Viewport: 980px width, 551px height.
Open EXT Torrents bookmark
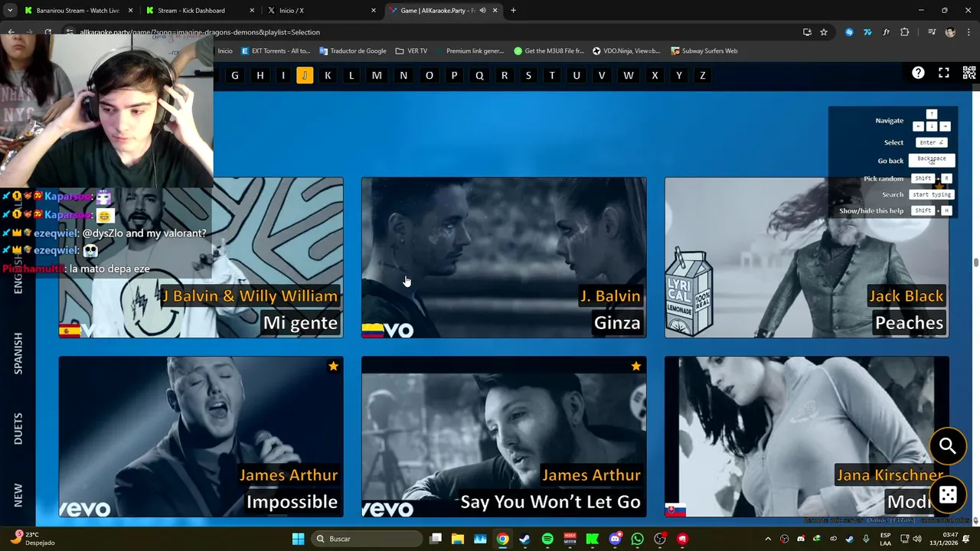click(276, 51)
